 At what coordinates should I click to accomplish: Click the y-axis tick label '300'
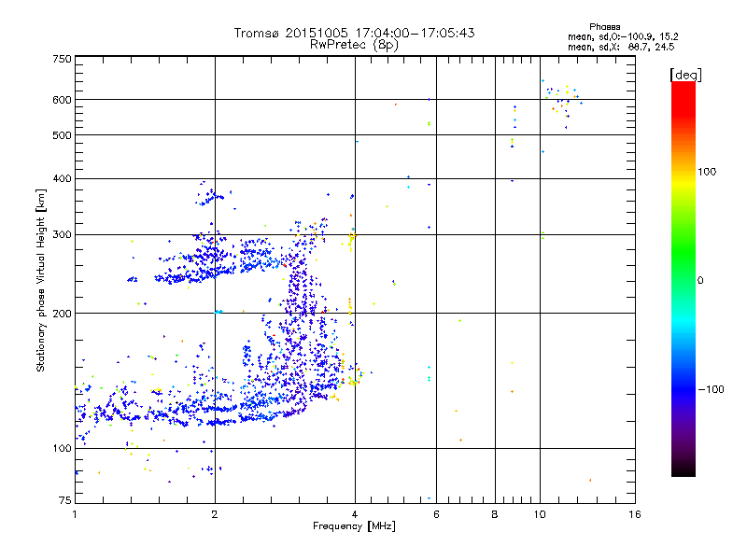point(62,234)
